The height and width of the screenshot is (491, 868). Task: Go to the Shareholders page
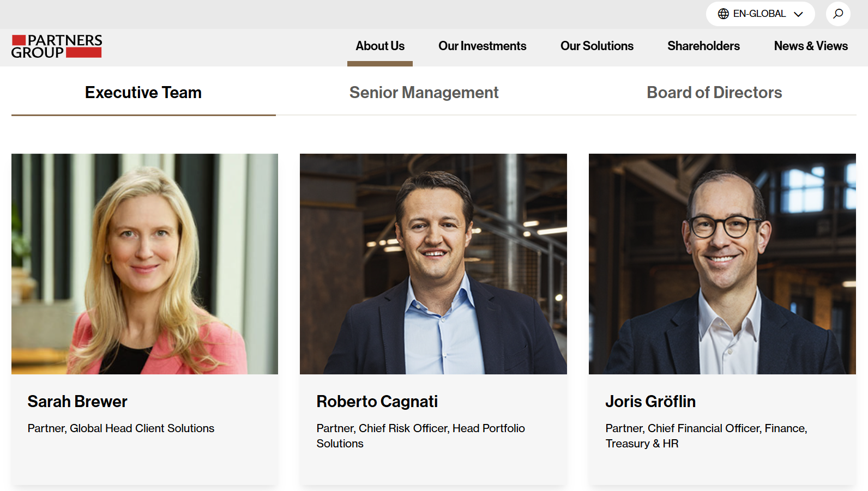(x=703, y=46)
